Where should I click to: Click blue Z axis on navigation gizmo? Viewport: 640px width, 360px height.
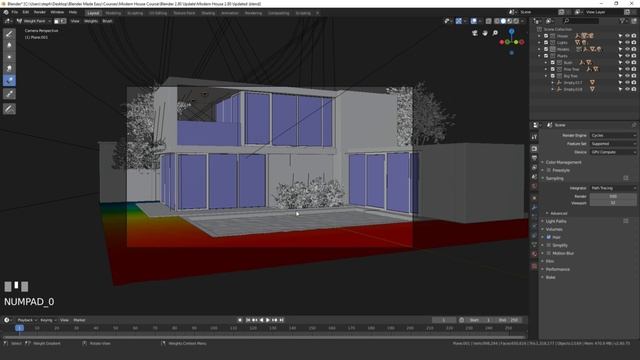click(511, 31)
